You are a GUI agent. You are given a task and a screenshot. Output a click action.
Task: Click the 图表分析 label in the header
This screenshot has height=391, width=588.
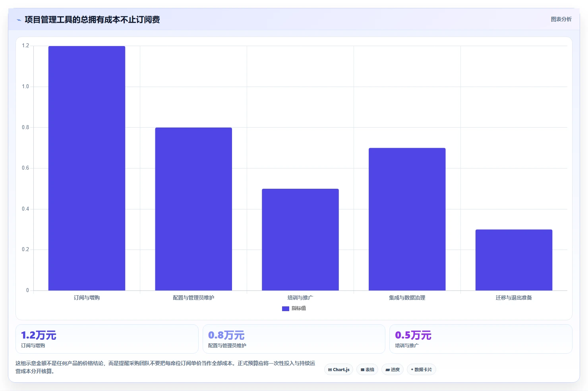point(561,19)
